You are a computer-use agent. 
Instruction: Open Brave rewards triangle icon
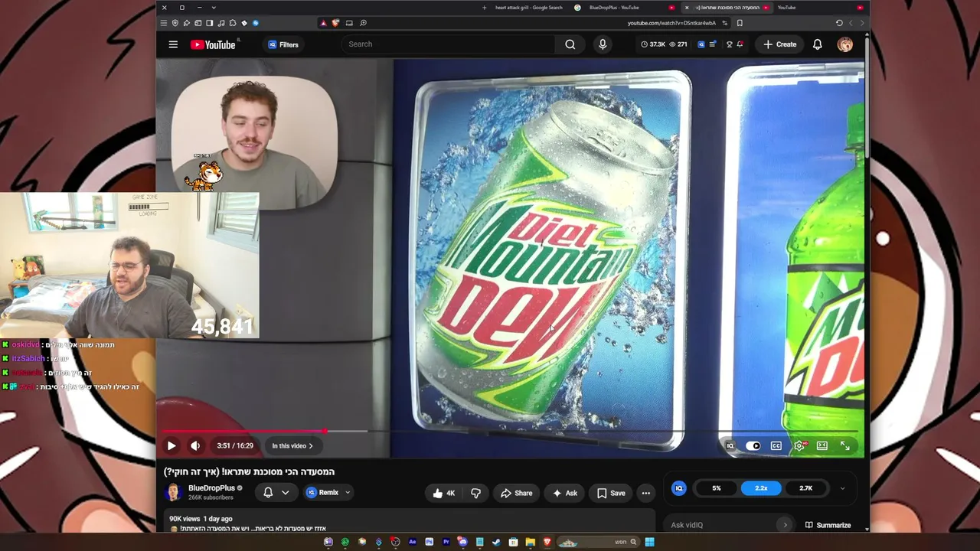pos(323,23)
